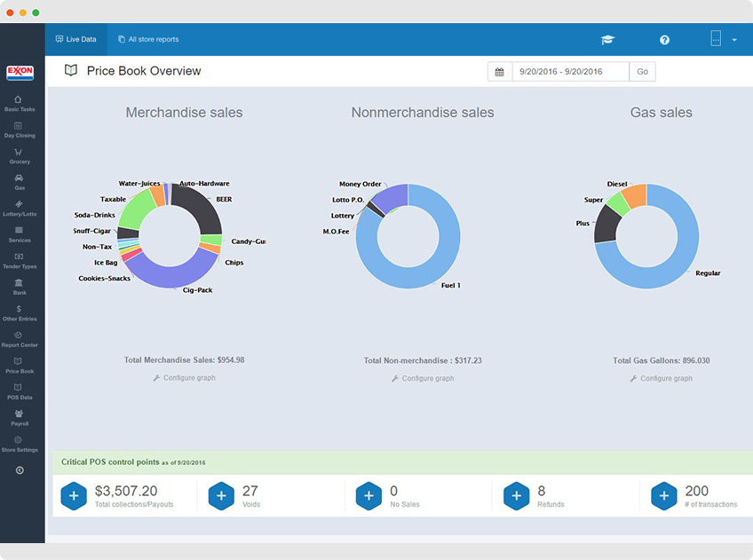Image resolution: width=753 pixels, height=560 pixels.
Task: Click Configure graph under Merchandise sales
Action: pos(184,377)
